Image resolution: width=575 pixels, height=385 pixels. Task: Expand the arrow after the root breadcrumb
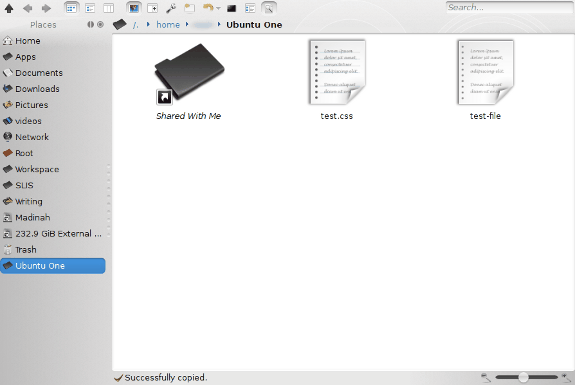pyautogui.click(x=148, y=25)
